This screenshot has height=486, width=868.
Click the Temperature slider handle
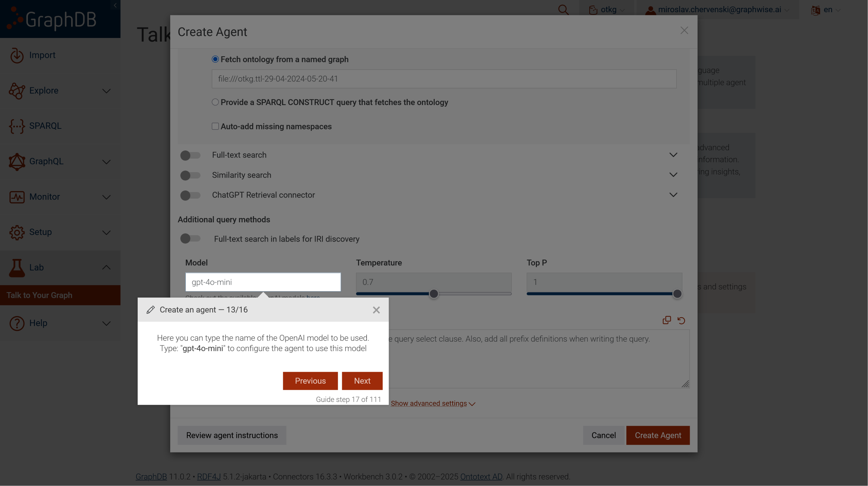(434, 294)
